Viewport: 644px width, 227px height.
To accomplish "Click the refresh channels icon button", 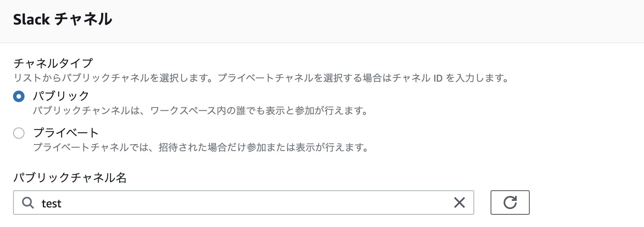I will point(510,203).
